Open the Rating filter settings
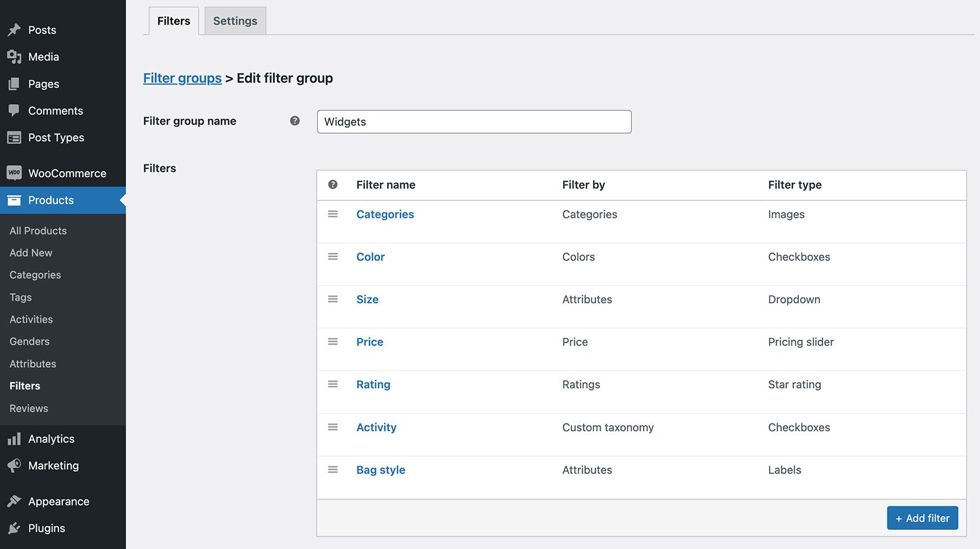This screenshot has width=980, height=549. click(x=373, y=385)
